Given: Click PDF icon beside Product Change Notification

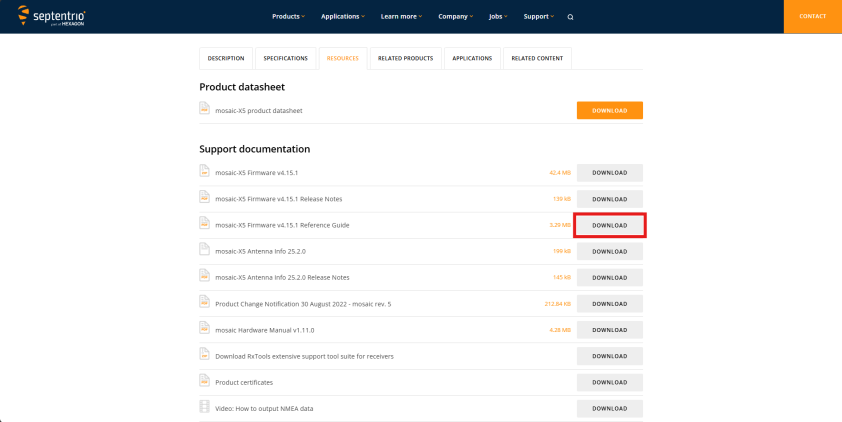Looking at the screenshot, I should pyautogui.click(x=205, y=301).
